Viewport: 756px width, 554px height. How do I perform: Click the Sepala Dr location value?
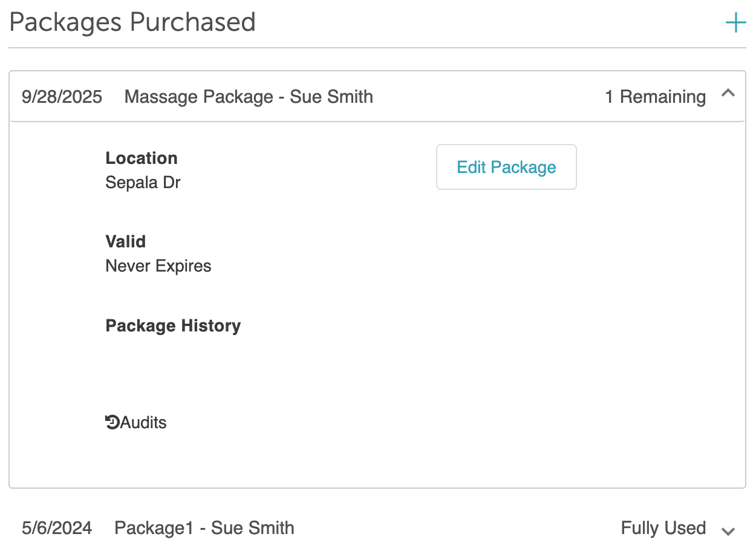click(143, 182)
